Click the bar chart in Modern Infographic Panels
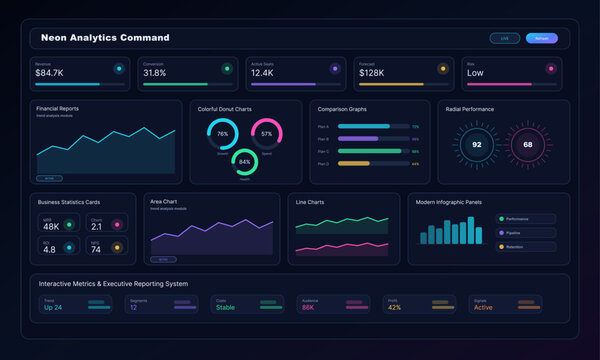The width and height of the screenshot is (600, 360). pos(451,230)
